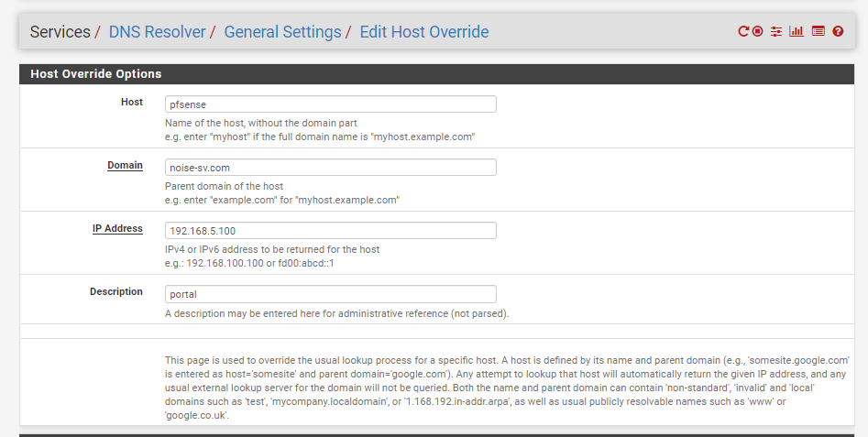The image size is (868, 437).
Task: Open the help question mark icon
Action: (838, 31)
